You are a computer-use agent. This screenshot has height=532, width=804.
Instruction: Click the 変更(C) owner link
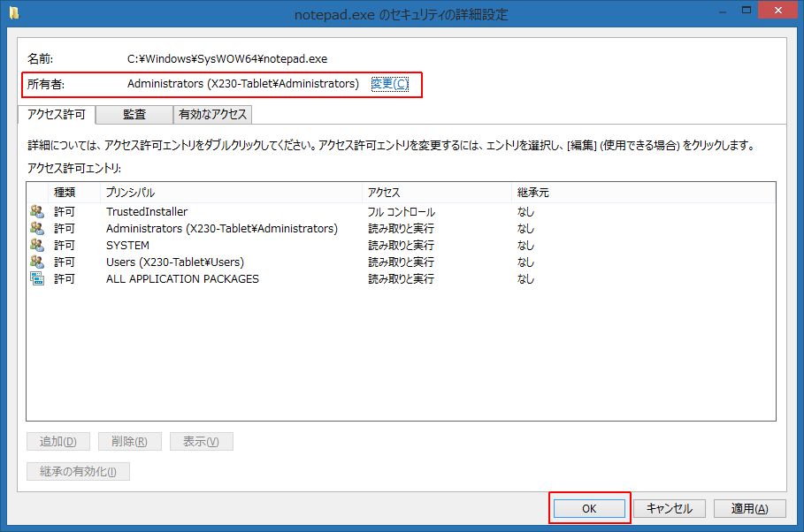[389, 84]
